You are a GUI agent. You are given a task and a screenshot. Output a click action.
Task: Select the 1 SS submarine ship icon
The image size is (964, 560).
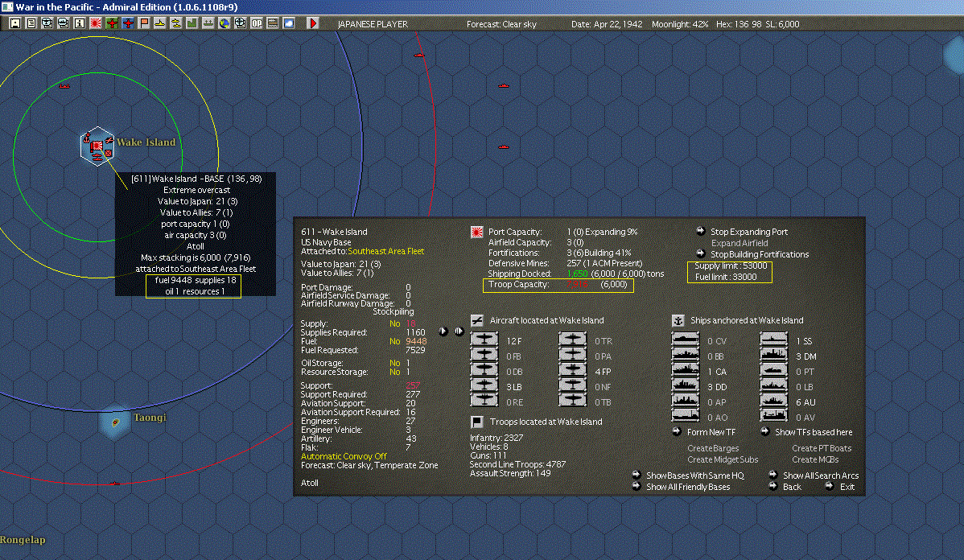[x=774, y=340]
